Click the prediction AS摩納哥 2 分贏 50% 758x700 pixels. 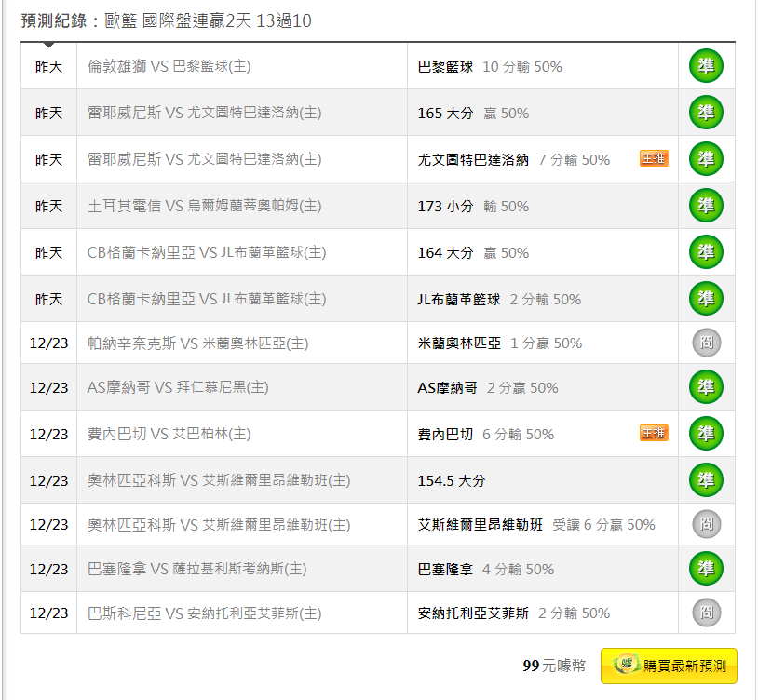pyautogui.click(x=488, y=387)
